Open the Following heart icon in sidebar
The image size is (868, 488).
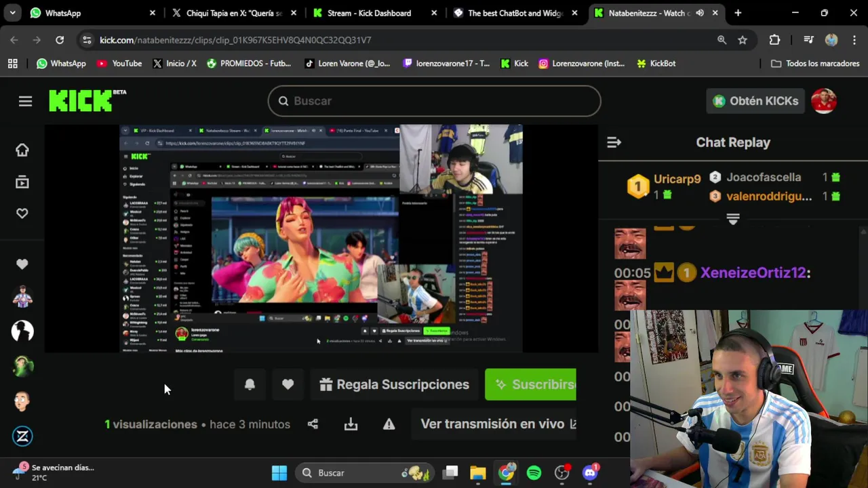tap(22, 213)
